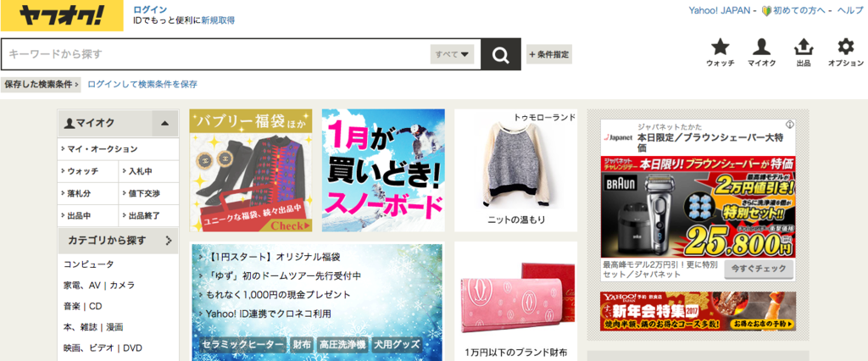Click もれなく1,000円の現金プレゼント link

click(278, 295)
